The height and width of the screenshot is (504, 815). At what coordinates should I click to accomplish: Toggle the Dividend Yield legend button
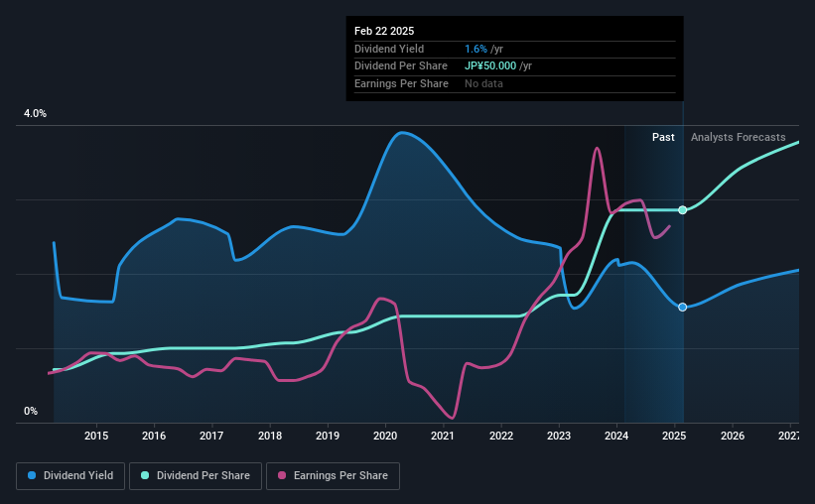(70, 475)
